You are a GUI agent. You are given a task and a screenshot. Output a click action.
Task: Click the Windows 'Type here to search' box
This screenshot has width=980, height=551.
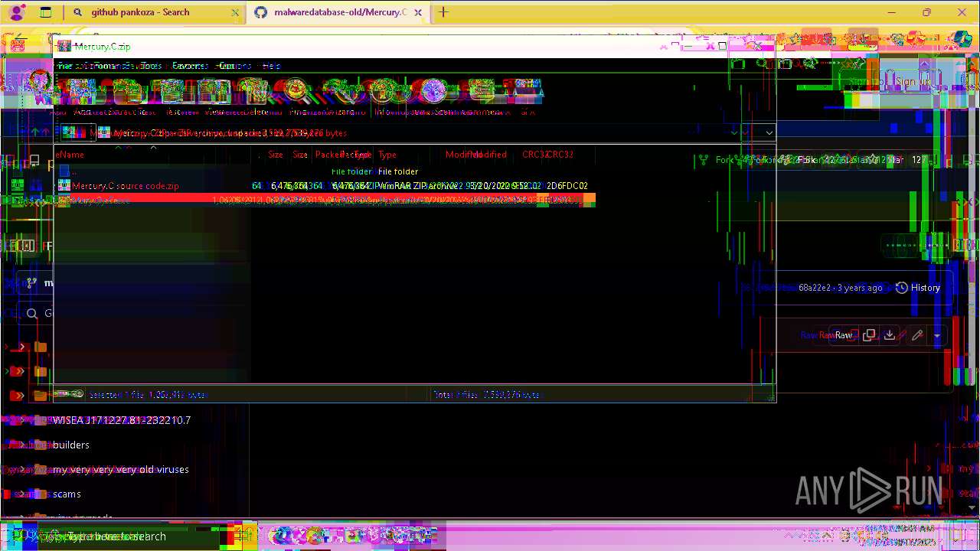[x=130, y=536]
